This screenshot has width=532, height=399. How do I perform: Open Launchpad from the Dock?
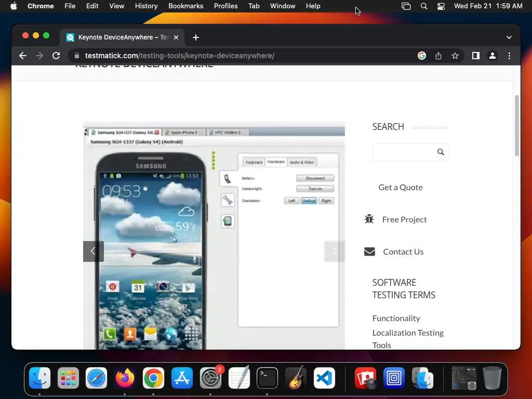point(68,378)
